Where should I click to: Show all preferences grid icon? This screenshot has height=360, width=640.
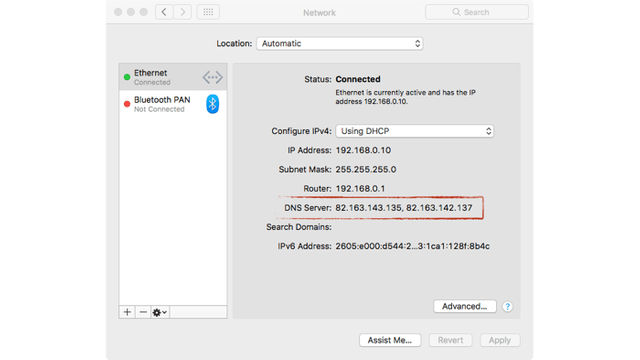pos(208,12)
